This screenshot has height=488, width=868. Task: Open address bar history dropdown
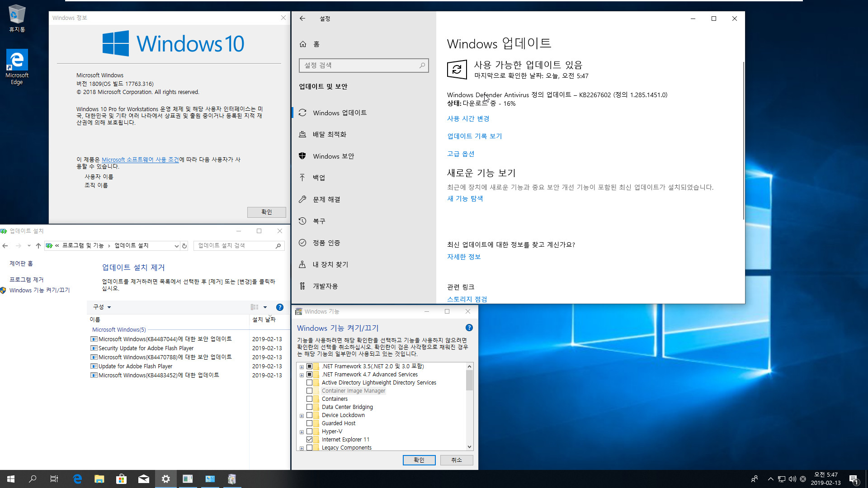pyautogui.click(x=176, y=246)
